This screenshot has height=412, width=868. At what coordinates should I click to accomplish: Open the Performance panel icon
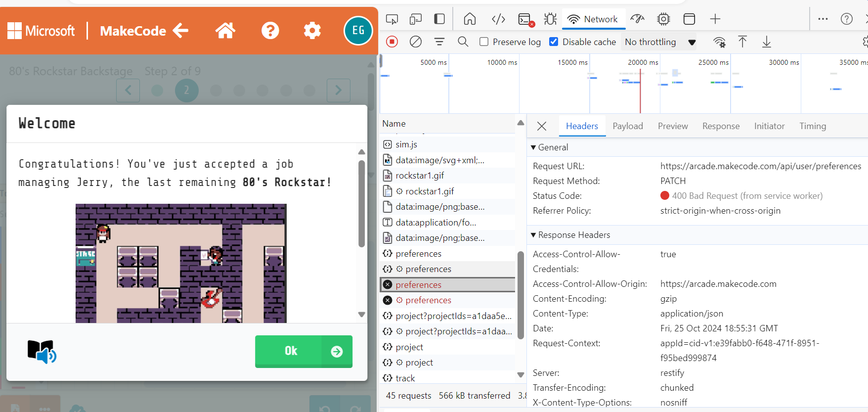click(638, 19)
